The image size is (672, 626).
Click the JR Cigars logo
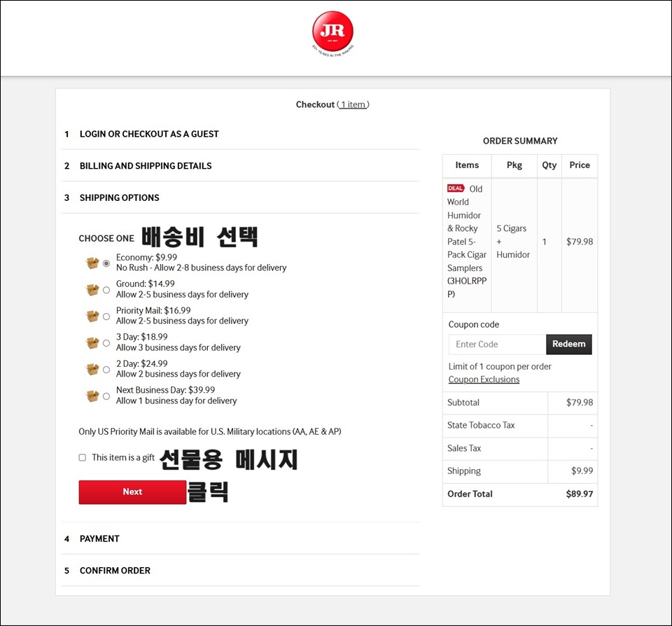pos(332,34)
